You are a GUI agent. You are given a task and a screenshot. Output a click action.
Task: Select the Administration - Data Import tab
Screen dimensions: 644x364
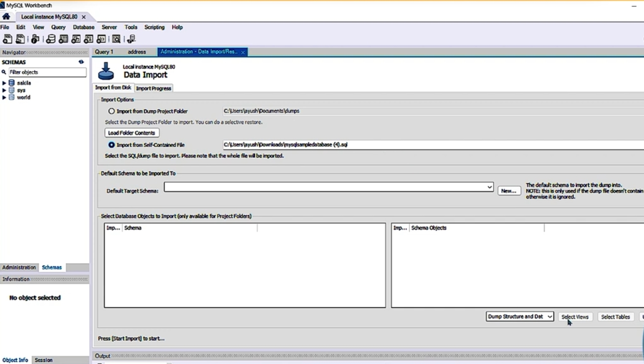coord(199,52)
